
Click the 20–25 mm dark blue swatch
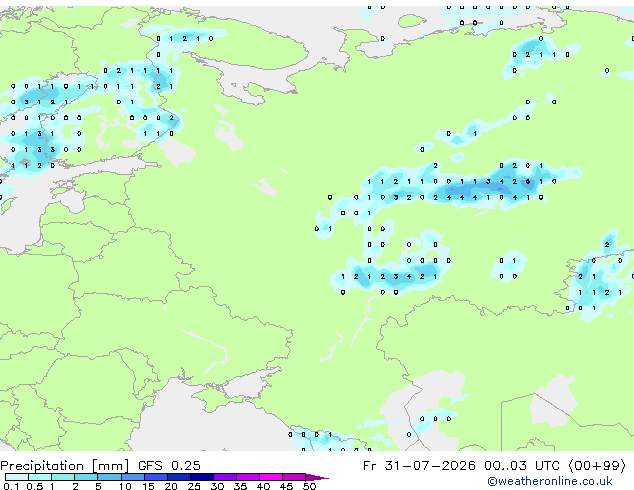pos(179,477)
